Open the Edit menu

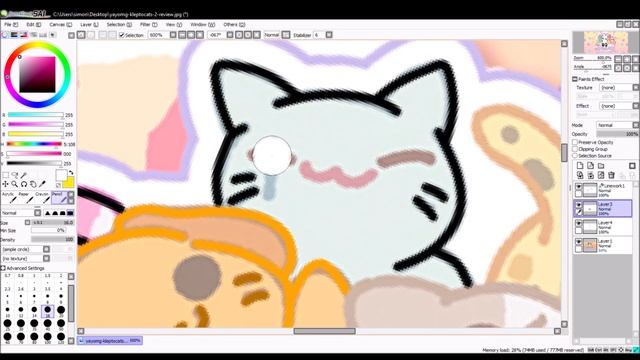pos(33,24)
